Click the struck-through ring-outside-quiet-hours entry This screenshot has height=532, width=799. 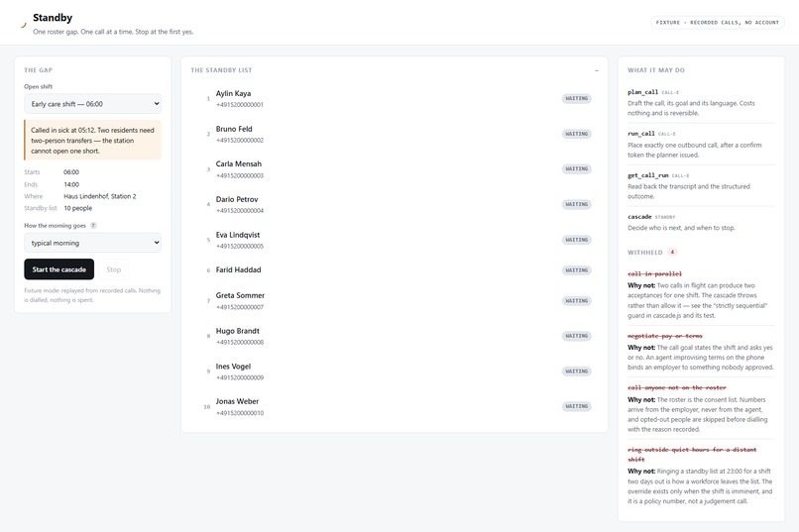pos(692,454)
